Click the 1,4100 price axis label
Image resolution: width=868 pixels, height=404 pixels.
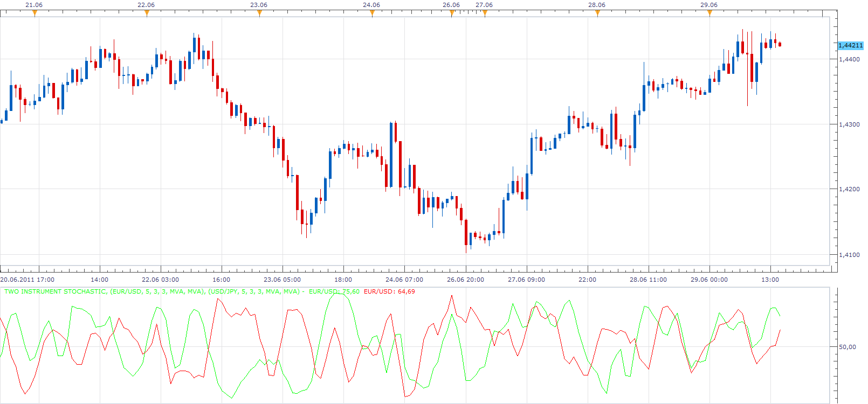[849, 255]
